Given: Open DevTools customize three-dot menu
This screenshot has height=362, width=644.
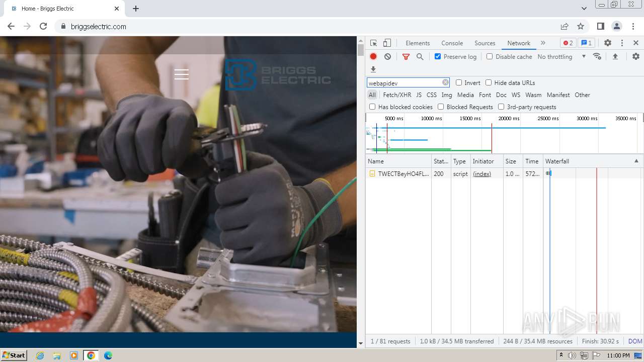Looking at the screenshot, I should tap(622, 43).
